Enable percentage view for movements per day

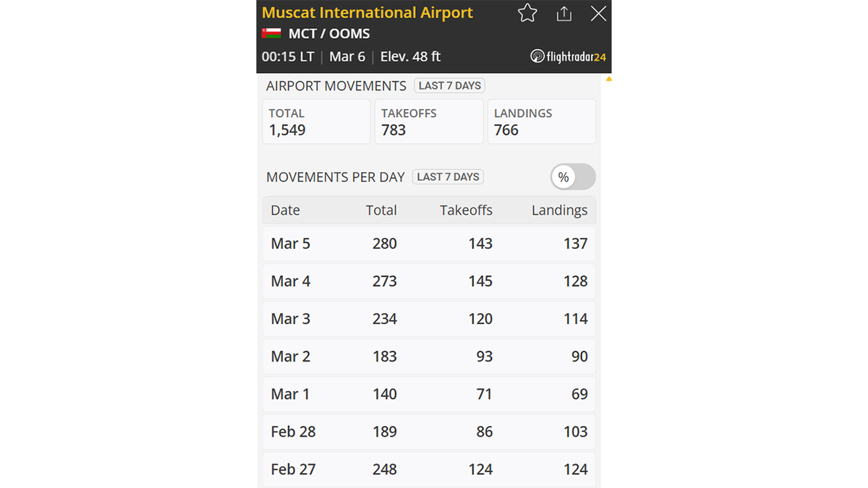point(573,176)
